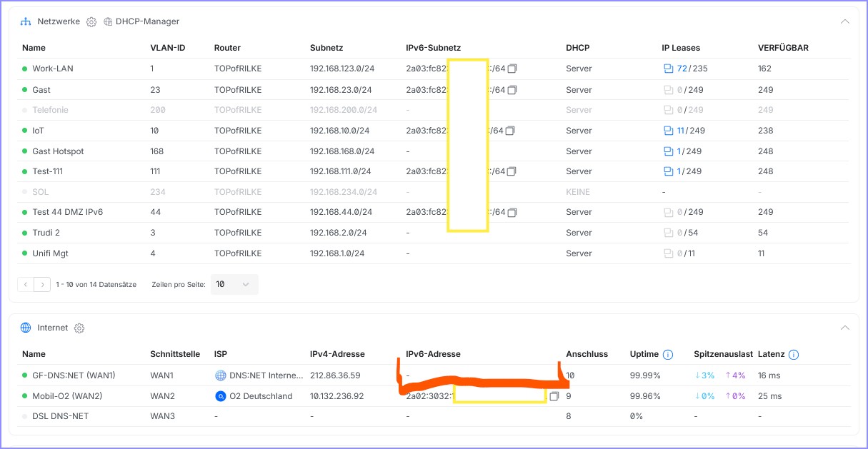Open Test-111 IP leases icon
This screenshot has width=868, height=449.
(x=668, y=171)
